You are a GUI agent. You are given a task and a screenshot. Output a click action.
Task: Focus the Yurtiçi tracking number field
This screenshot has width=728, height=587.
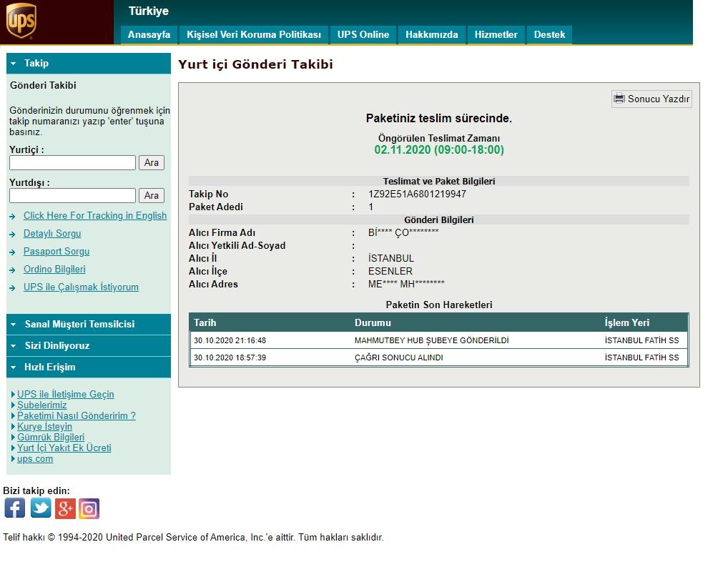72,163
